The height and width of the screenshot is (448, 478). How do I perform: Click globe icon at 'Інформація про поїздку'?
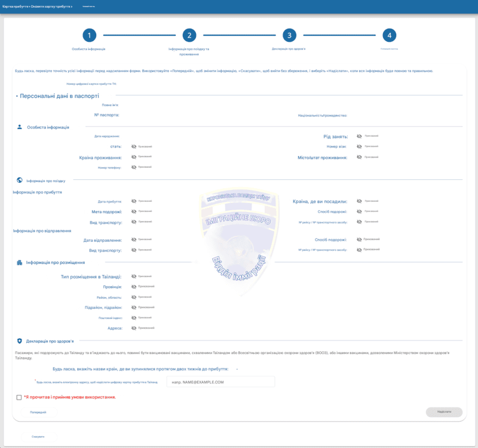click(20, 180)
